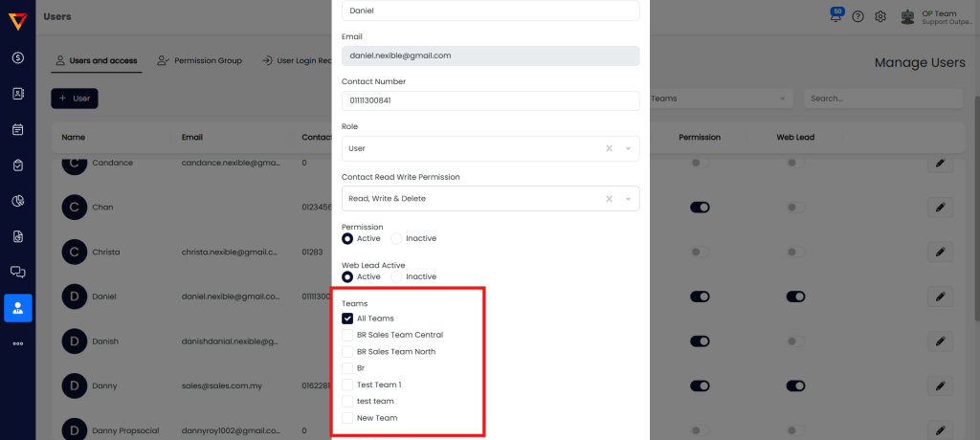980x440 pixels.
Task: Click the add User button
Action: pyautogui.click(x=75, y=98)
